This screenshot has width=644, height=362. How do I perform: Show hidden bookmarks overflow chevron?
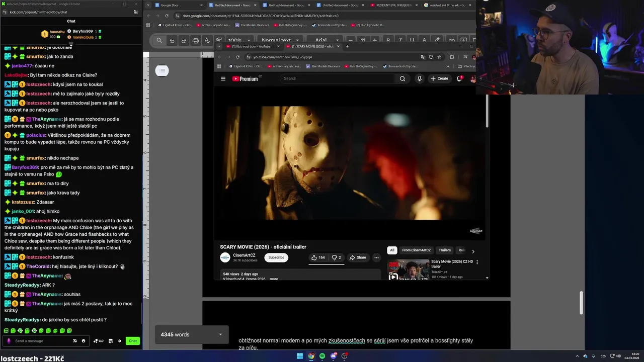(x=447, y=66)
